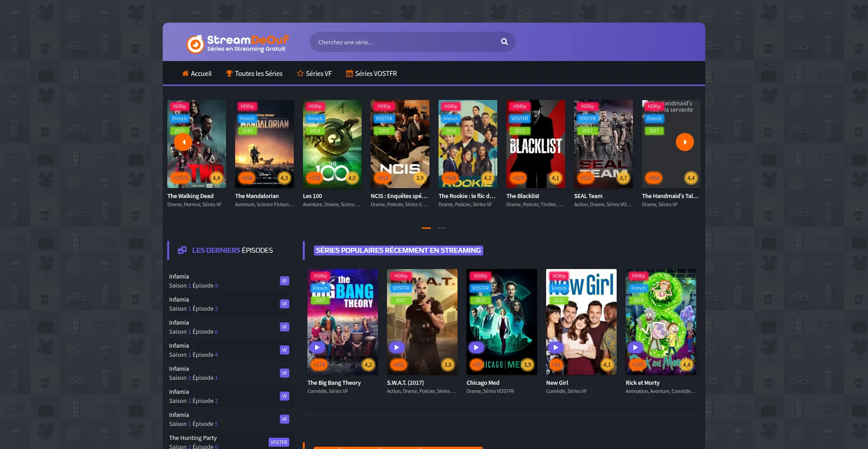
Task: Click the StreamDeOuf logo
Action: (x=237, y=43)
